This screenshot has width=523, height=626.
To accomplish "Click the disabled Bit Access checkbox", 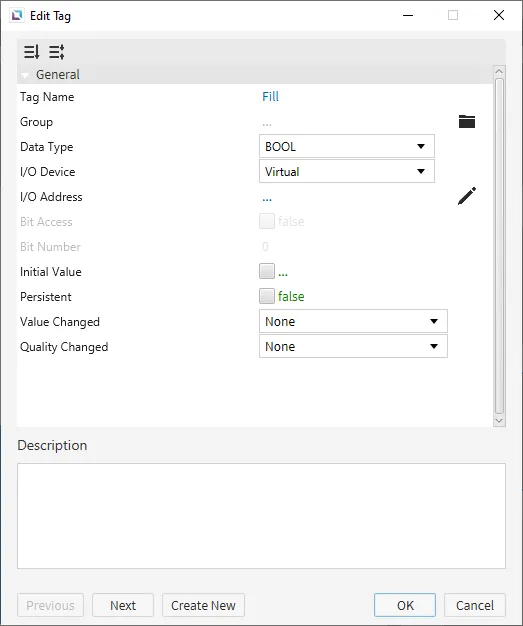I will coord(267,221).
